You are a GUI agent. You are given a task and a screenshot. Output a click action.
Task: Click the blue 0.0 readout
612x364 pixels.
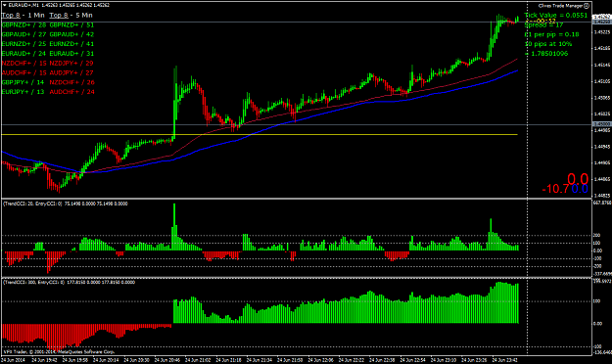580,189
